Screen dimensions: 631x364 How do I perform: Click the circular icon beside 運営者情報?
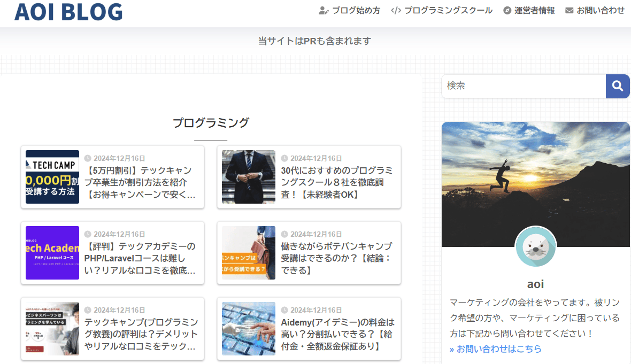505,10
